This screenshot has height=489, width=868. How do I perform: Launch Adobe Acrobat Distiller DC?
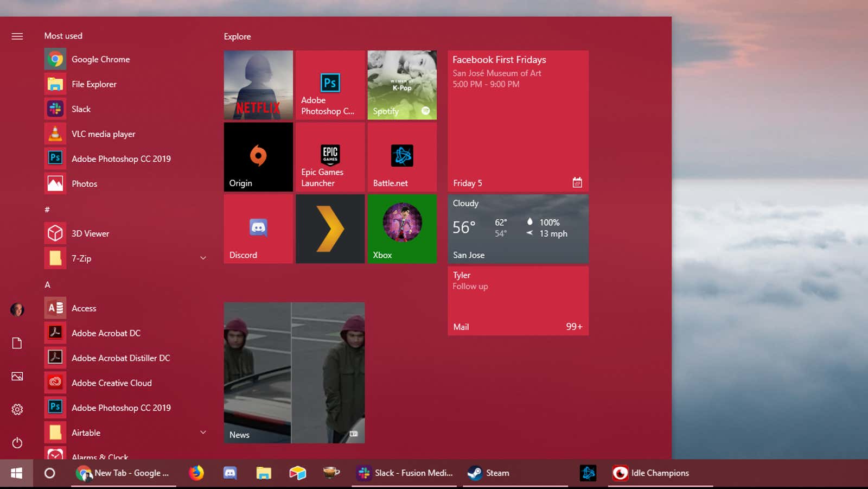click(125, 358)
